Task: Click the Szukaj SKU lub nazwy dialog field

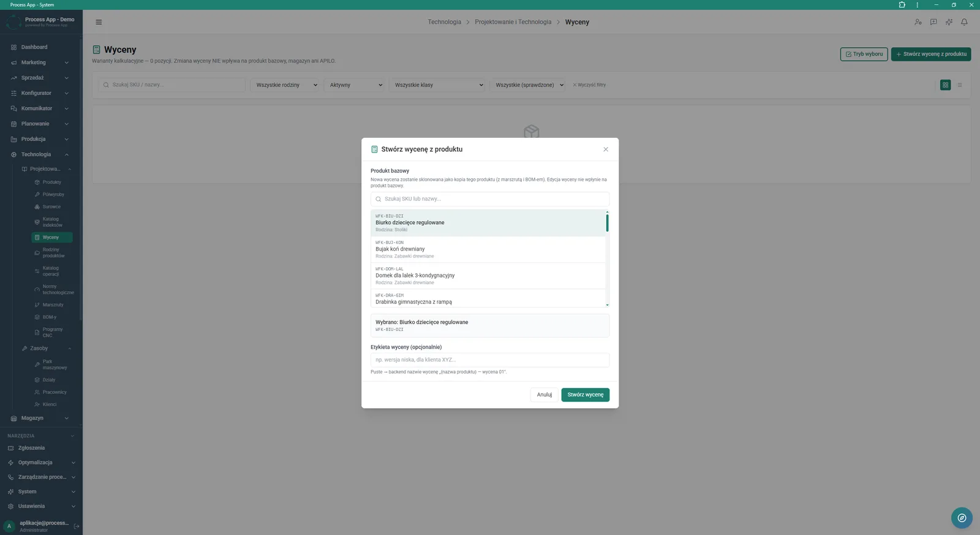Action: coord(490,199)
